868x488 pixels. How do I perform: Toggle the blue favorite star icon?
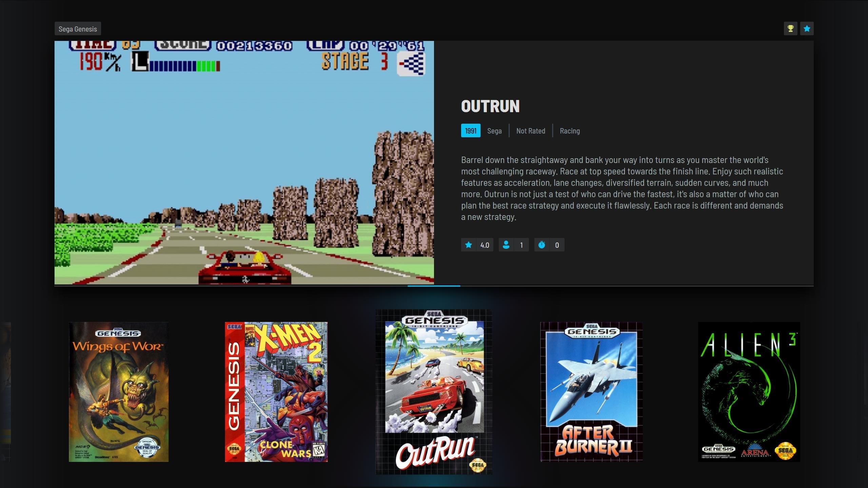pyautogui.click(x=807, y=28)
